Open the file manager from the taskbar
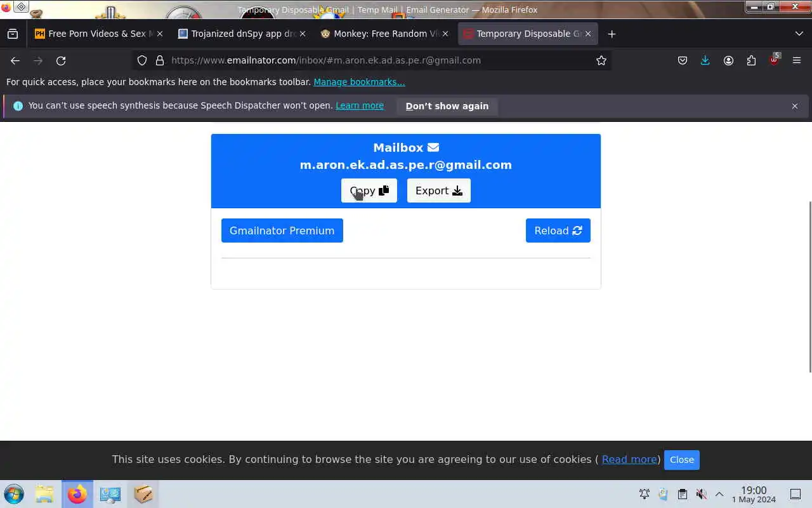812x508 pixels. 44,494
